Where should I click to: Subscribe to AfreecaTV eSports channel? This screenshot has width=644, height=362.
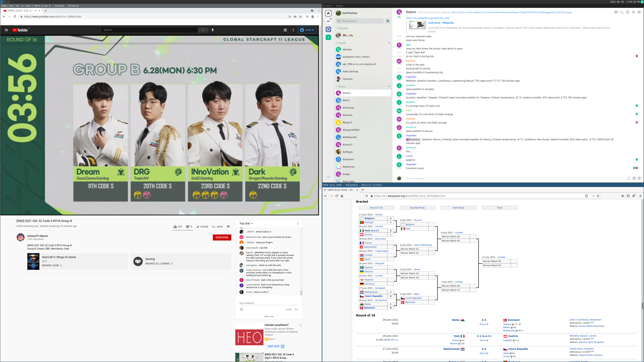222,237
